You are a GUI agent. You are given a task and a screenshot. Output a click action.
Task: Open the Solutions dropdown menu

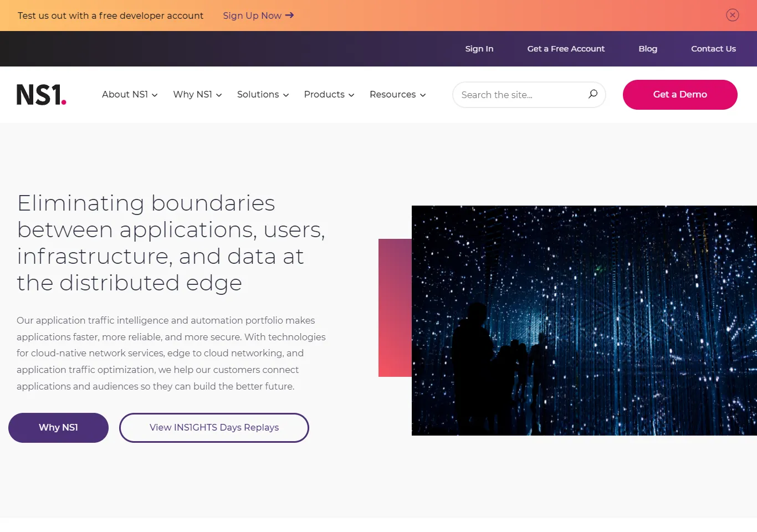[x=258, y=95]
